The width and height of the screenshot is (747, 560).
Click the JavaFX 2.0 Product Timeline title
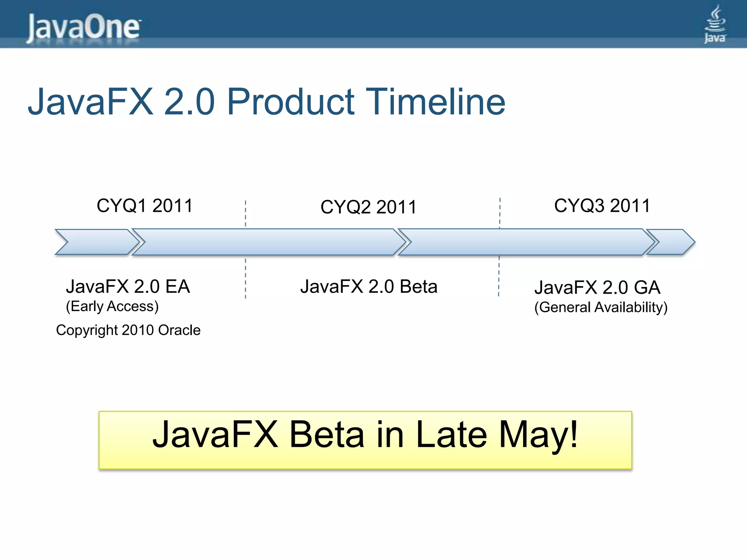coord(266,102)
